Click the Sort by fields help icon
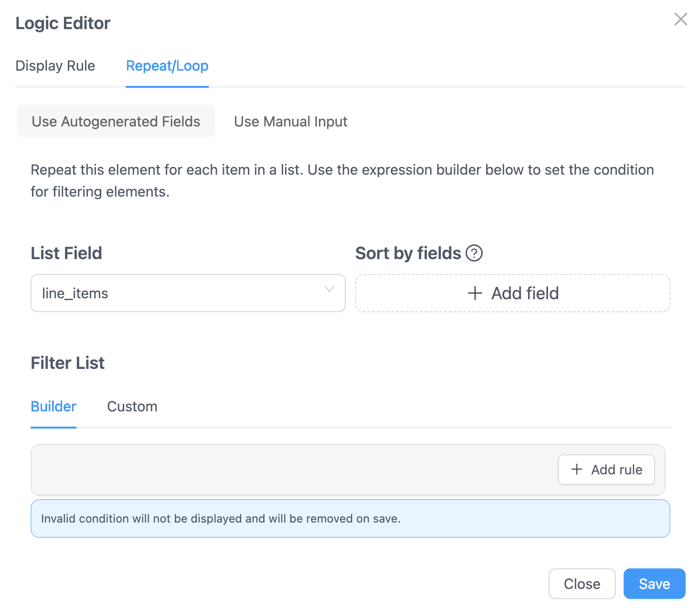Screen dimensions: 700x608 point(474,253)
